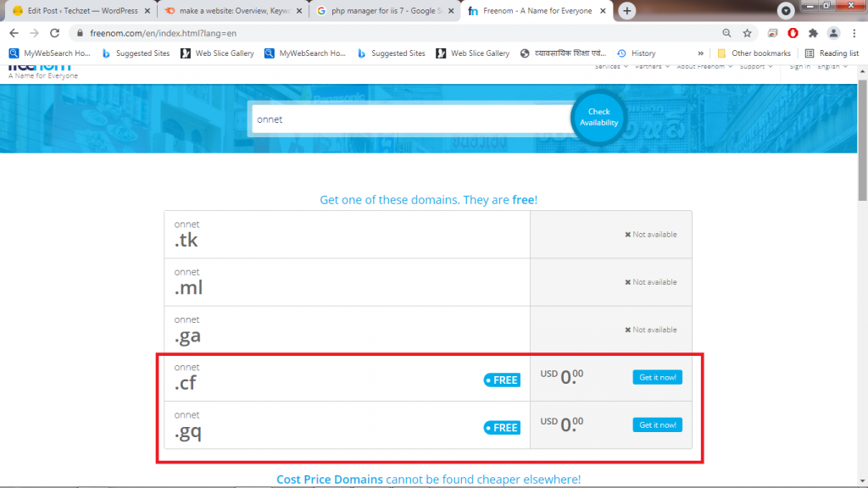The height and width of the screenshot is (488, 868).
Task: Bookmark this page with the star icon
Action: pos(747,33)
